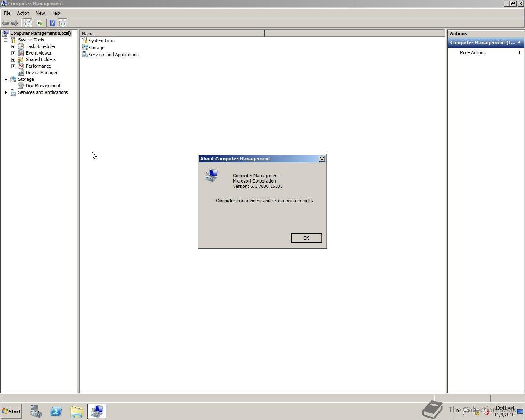Click the Show Desktop icon beside the clock

[x=520, y=411]
